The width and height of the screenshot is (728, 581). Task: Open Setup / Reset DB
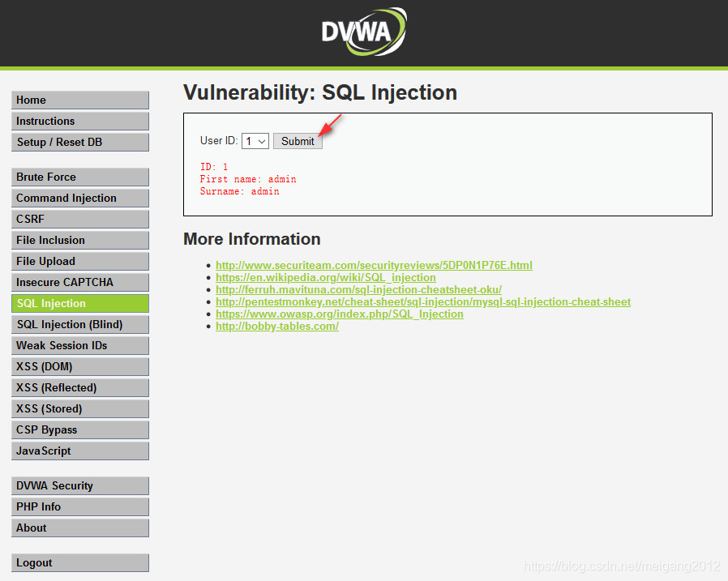click(80, 142)
